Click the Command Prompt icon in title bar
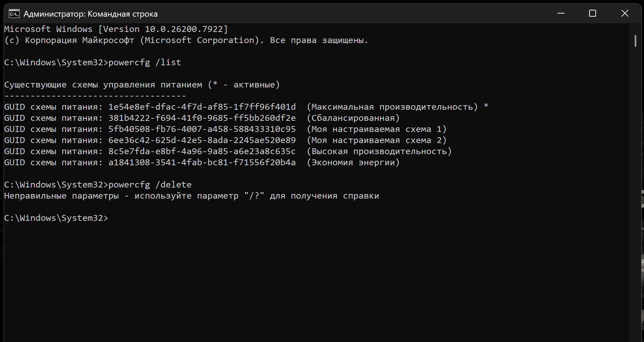The height and width of the screenshot is (342, 644). 14,14
